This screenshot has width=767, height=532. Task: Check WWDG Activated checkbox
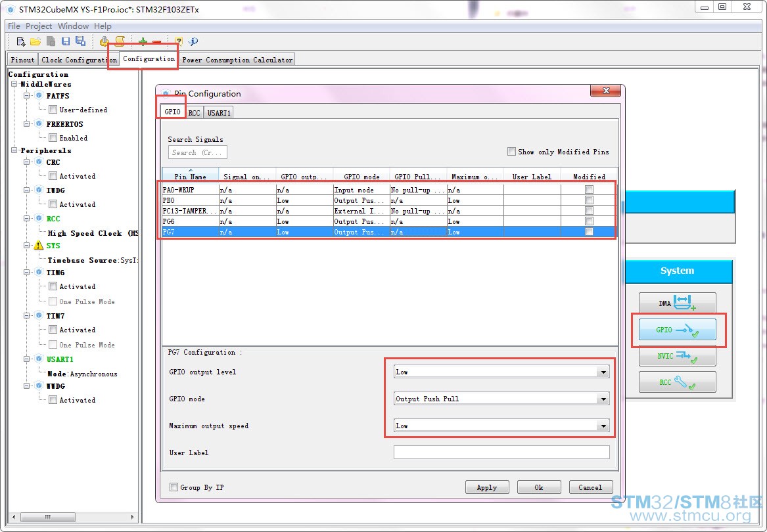click(53, 400)
